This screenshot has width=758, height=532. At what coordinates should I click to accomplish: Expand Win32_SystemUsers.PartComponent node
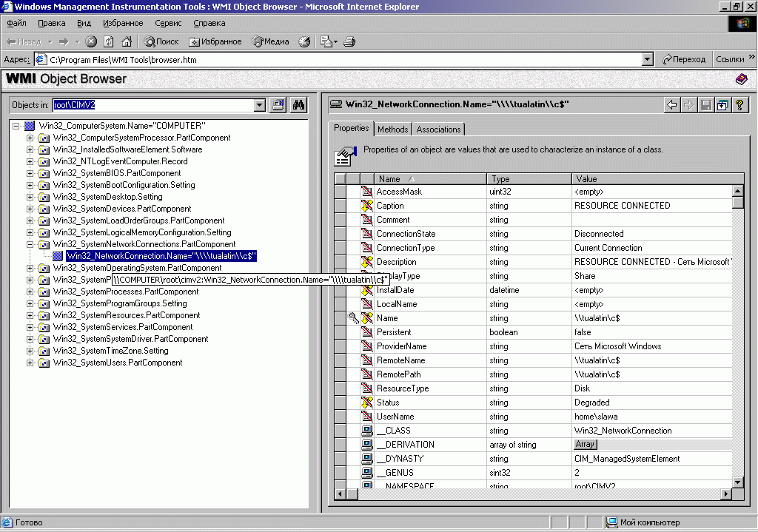coord(30,363)
